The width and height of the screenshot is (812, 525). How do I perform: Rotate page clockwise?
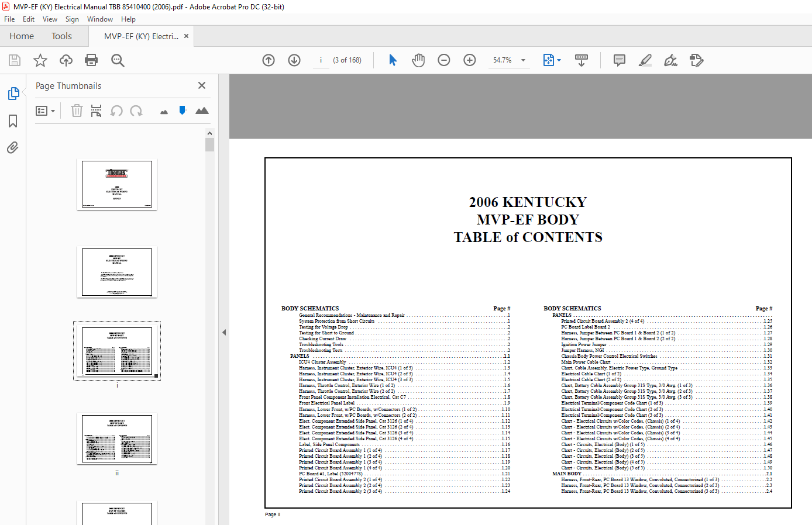point(136,110)
